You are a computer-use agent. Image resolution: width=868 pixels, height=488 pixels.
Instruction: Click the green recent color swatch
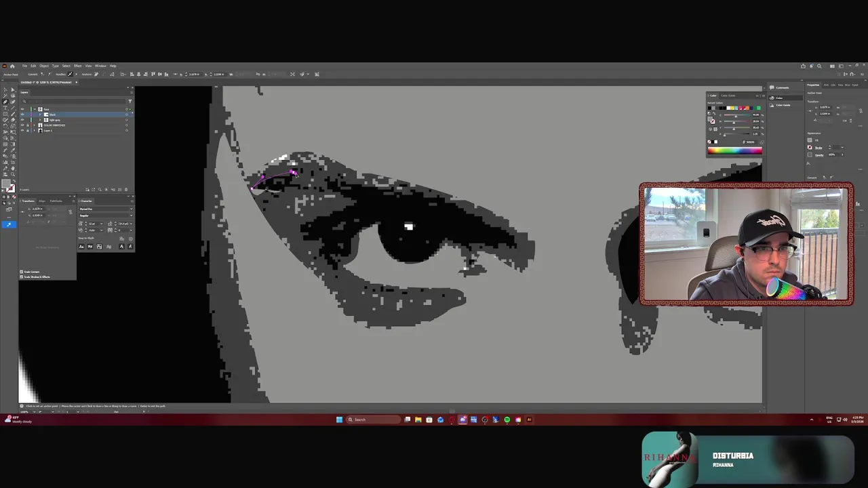[759, 108]
